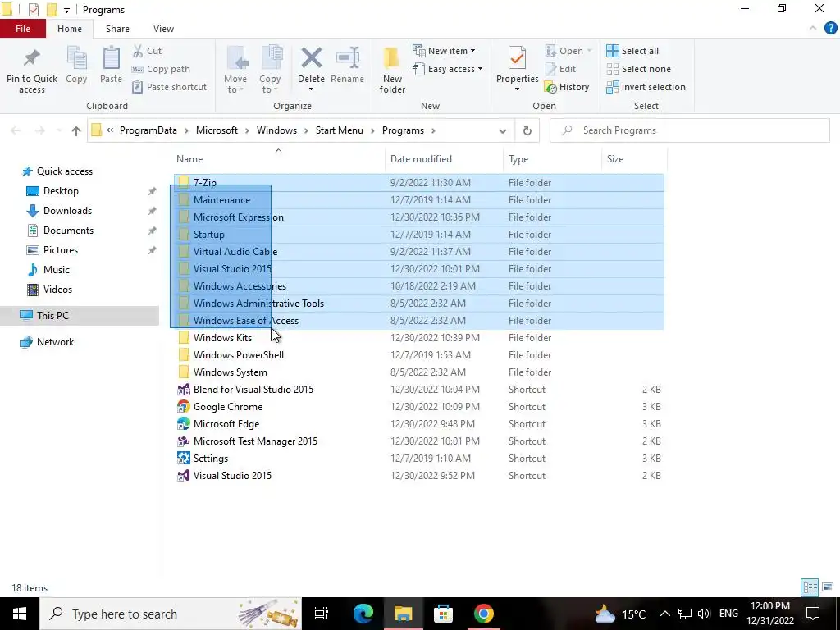Open the File menu tab
The image size is (840, 630).
click(x=22, y=29)
